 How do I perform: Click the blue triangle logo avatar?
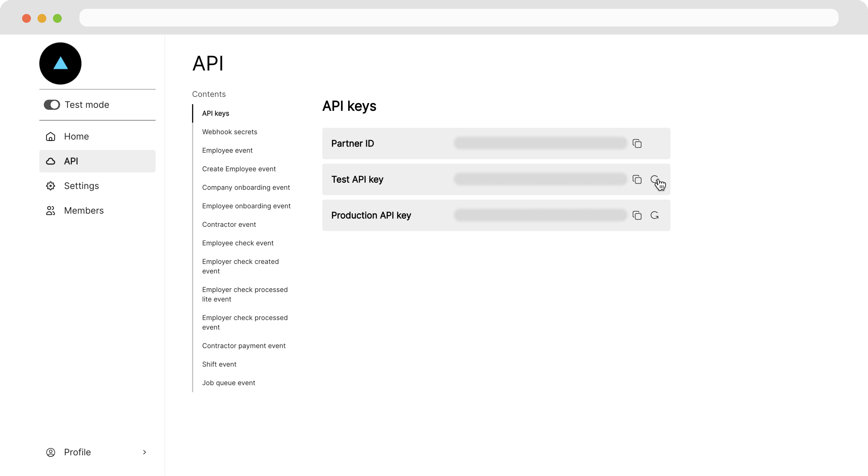tap(60, 63)
